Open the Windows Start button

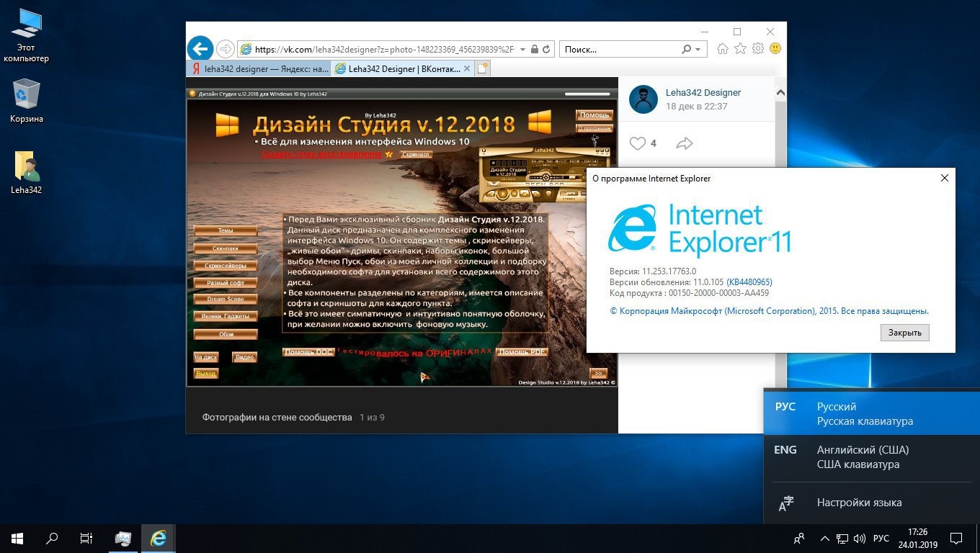tap(17, 538)
